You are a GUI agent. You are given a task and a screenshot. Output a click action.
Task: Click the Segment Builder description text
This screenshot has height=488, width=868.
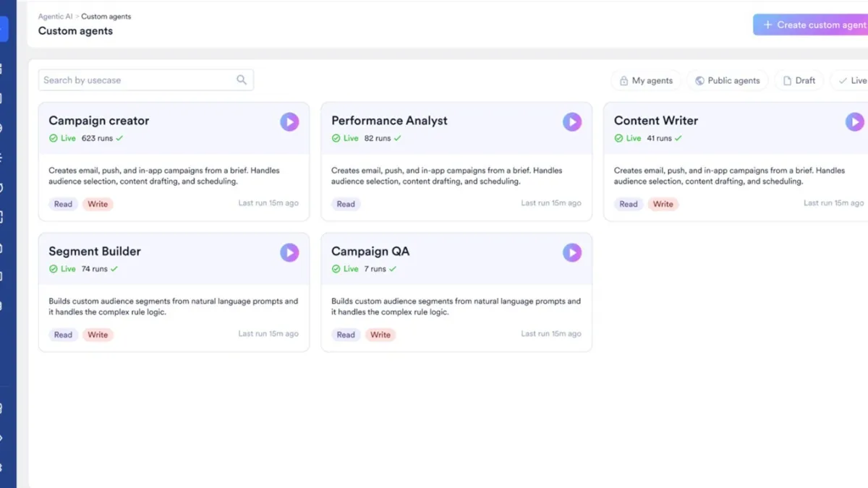click(174, 307)
